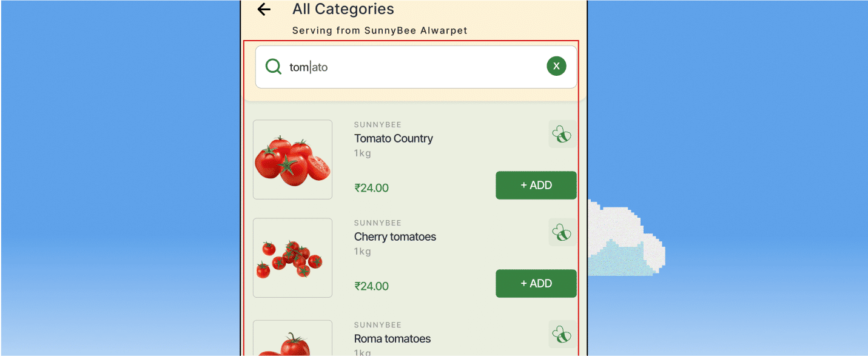The image size is (868, 356).
Task: Clear the search text with the X button
Action: pos(556,66)
